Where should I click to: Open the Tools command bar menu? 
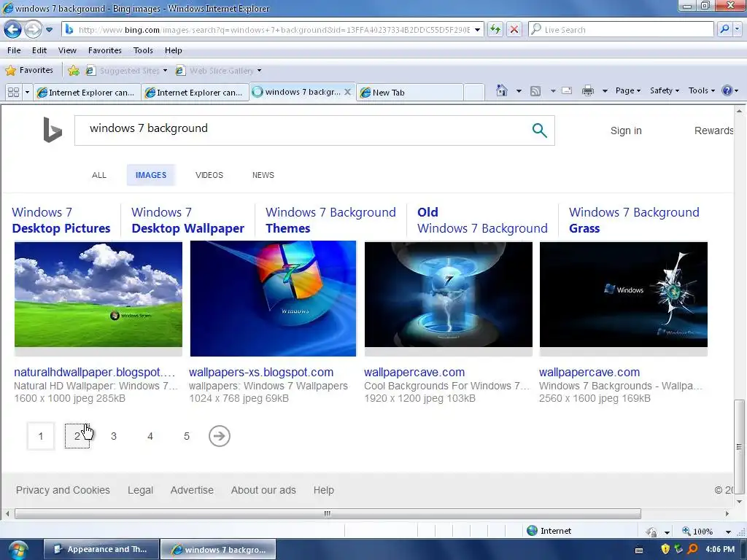coord(701,90)
